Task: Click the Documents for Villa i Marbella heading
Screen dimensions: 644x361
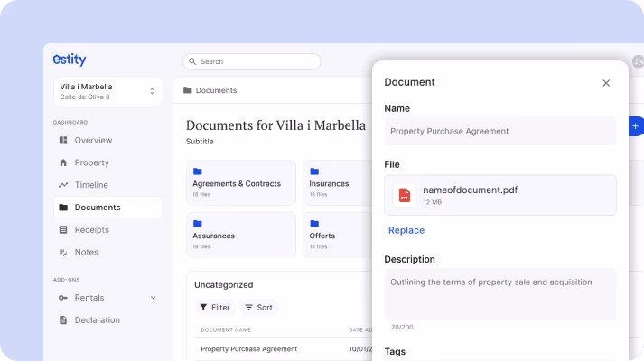Action: coord(275,125)
